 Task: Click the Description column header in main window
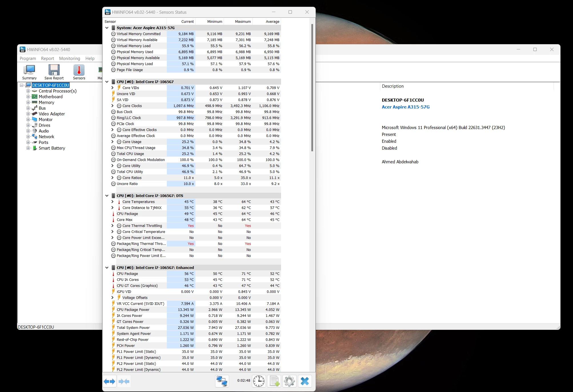tap(467, 86)
